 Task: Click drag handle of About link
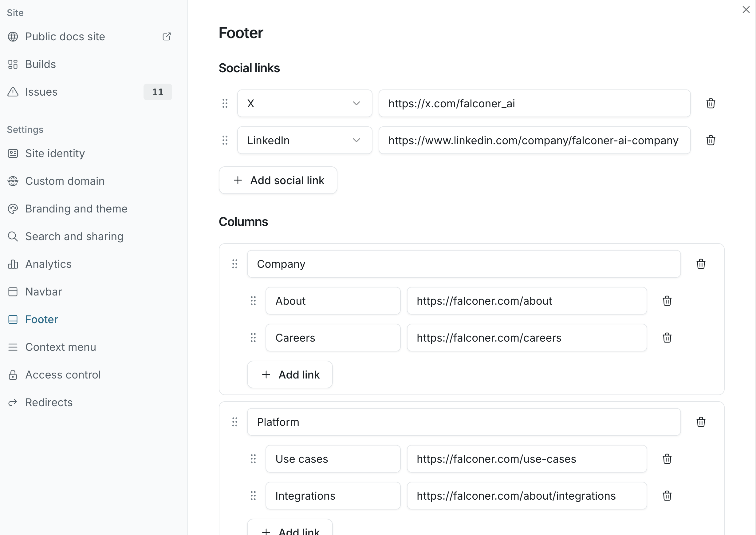tap(253, 301)
